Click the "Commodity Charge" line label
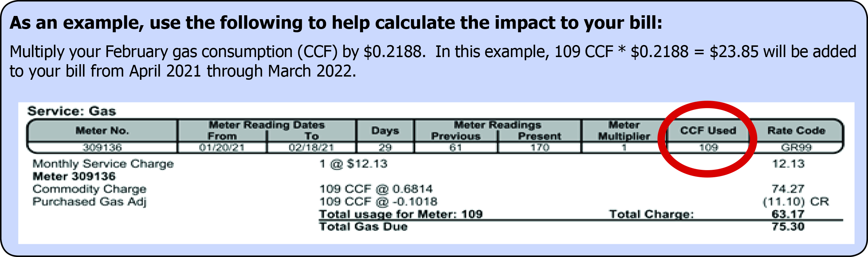The image size is (868, 257). [89, 189]
